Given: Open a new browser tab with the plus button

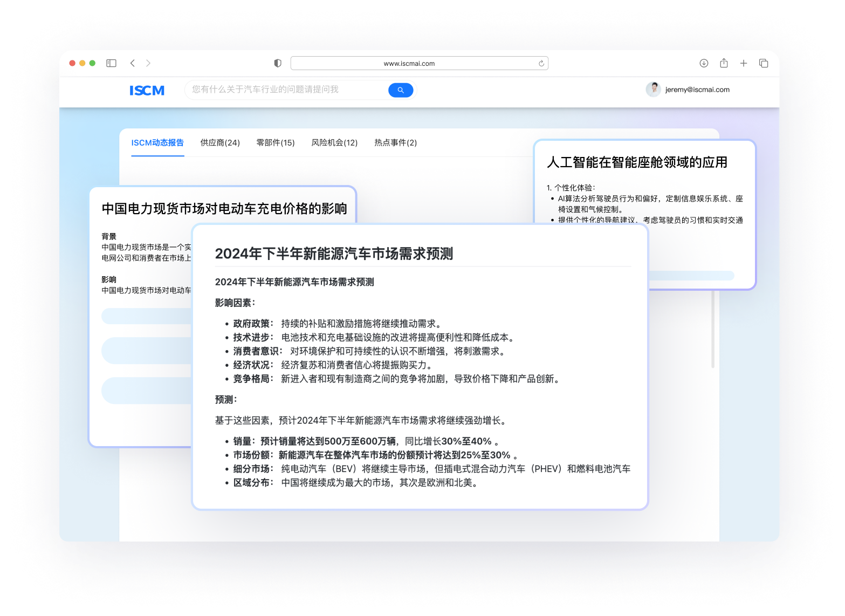Looking at the screenshot, I should tap(744, 63).
